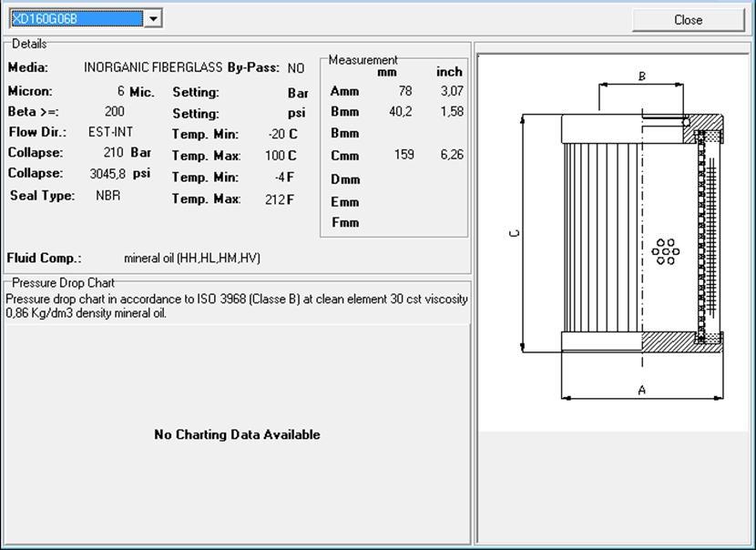The height and width of the screenshot is (550, 756).
Task: Select the EST-INT flow direction value
Action: tap(110, 132)
